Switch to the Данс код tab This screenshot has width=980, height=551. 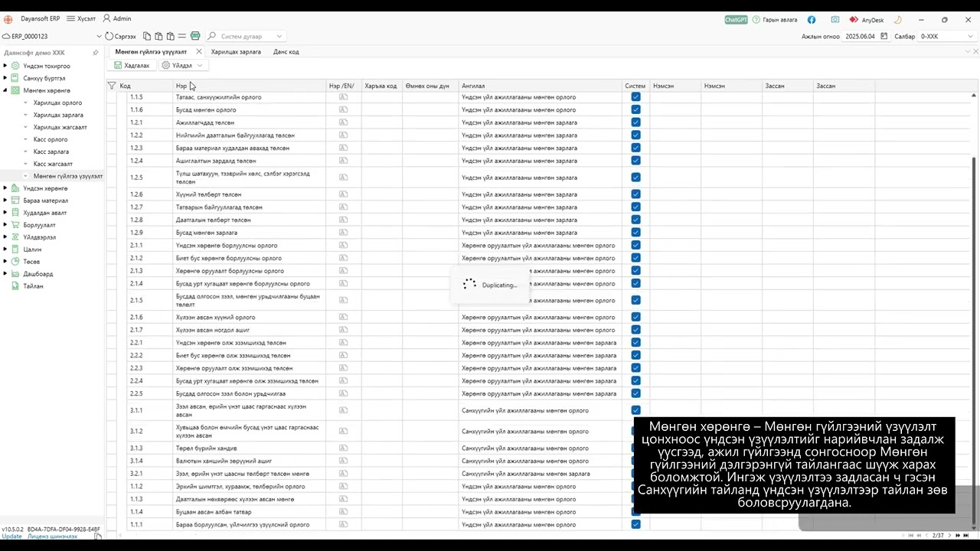click(286, 52)
